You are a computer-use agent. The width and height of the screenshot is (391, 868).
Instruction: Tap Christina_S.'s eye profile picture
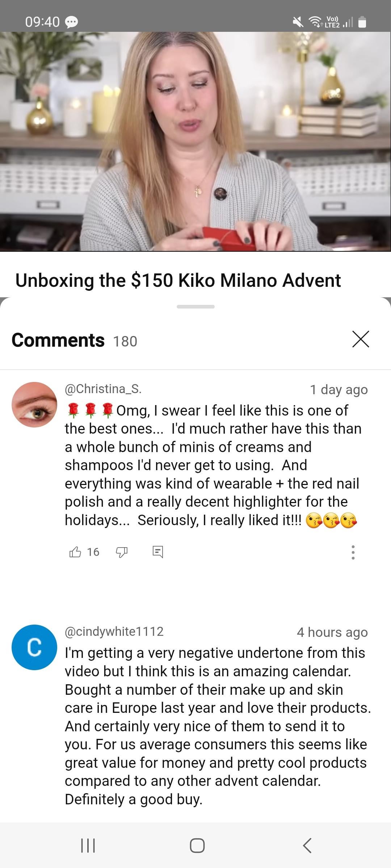pyautogui.click(x=34, y=405)
